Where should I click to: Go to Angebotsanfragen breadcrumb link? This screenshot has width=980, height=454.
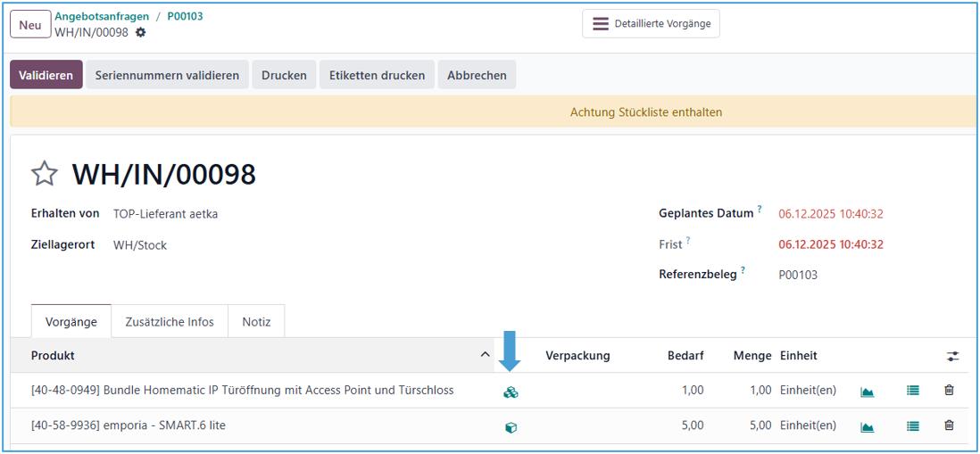point(102,16)
